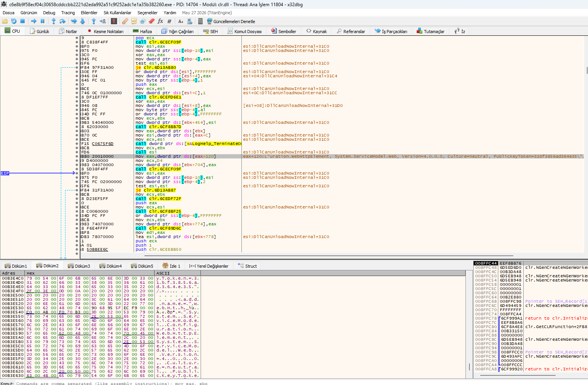588x385 pixels.
Task: Click the Step Over icon
Action: click(62, 21)
